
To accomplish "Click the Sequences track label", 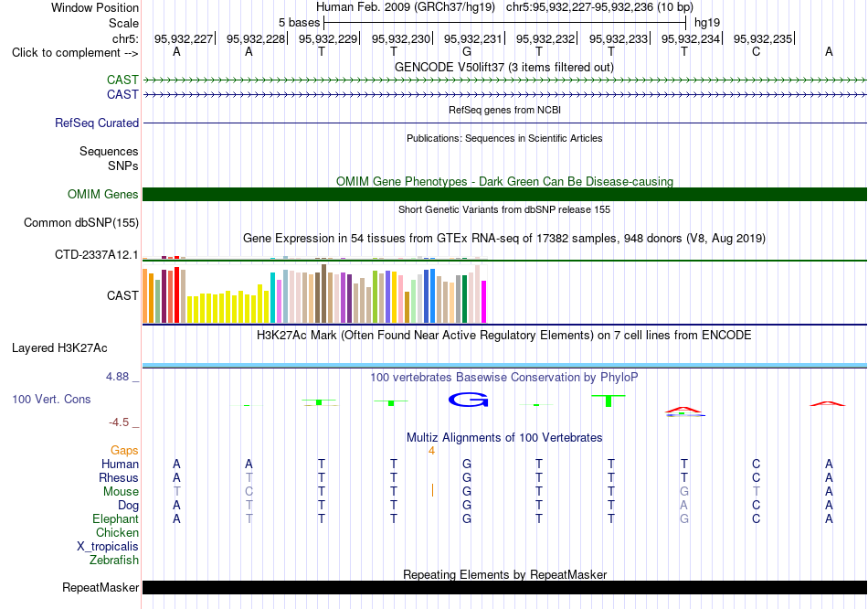I will coord(109,151).
